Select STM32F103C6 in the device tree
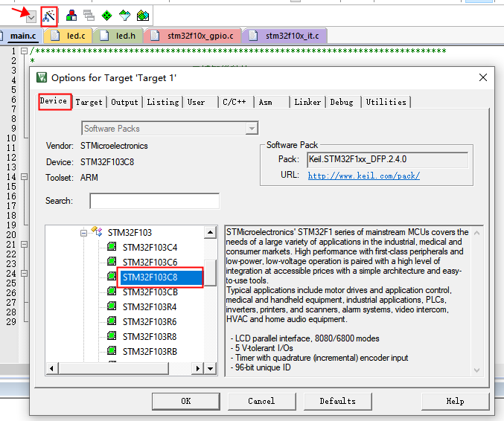 tap(150, 263)
